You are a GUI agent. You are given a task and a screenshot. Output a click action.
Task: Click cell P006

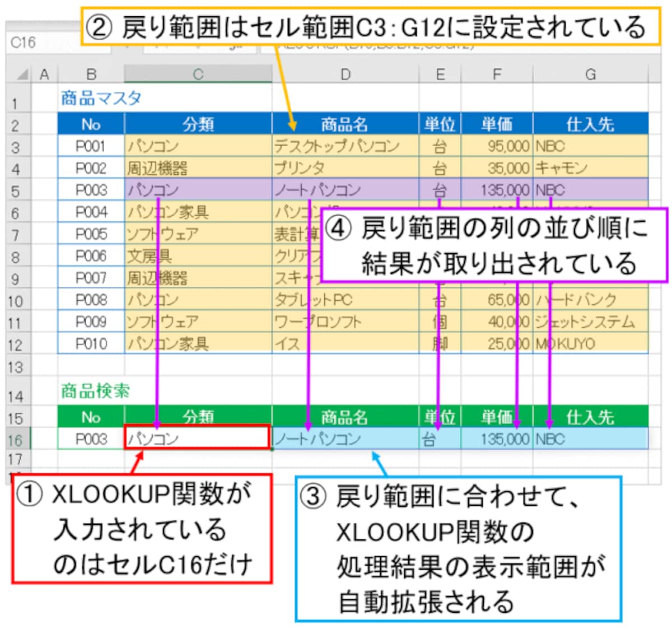point(91,255)
